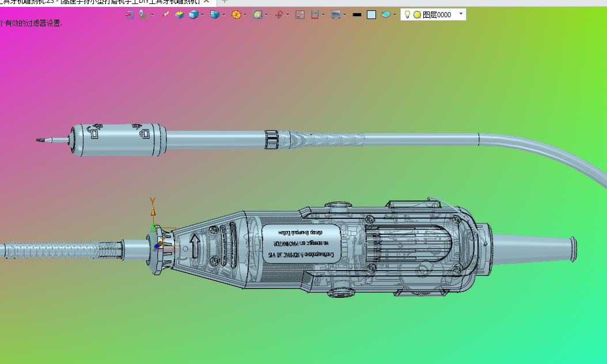Click the light blue face color swatch

(371, 15)
